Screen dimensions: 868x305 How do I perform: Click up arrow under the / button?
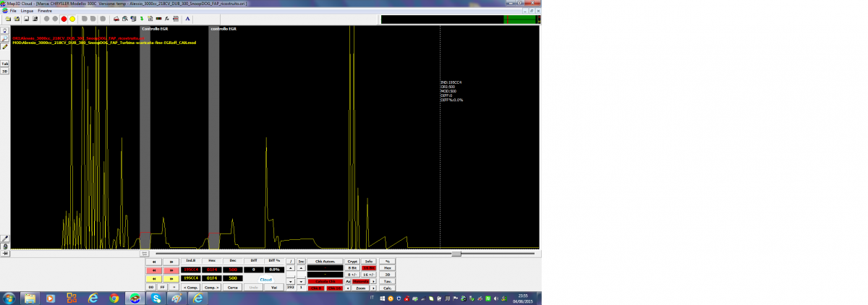[290, 268]
